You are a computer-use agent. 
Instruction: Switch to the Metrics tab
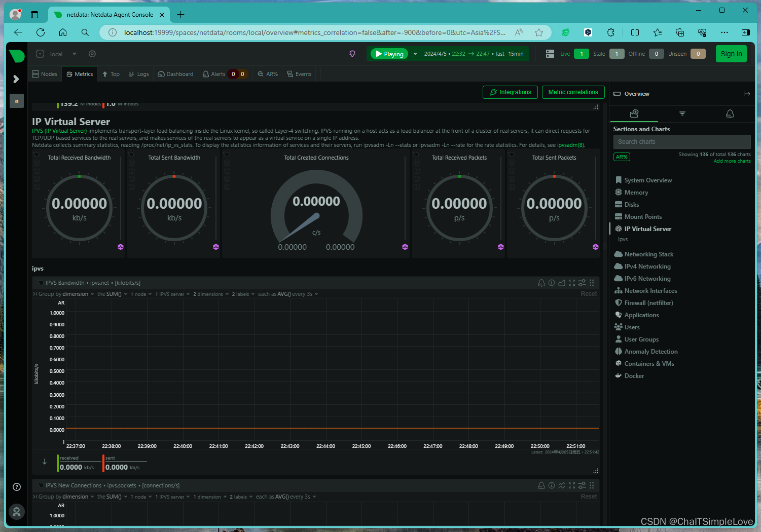(80, 74)
